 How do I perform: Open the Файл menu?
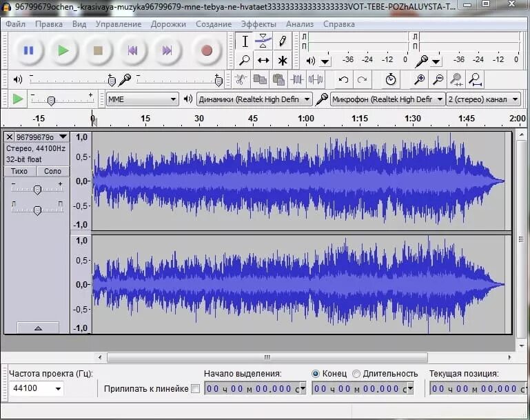coord(15,24)
